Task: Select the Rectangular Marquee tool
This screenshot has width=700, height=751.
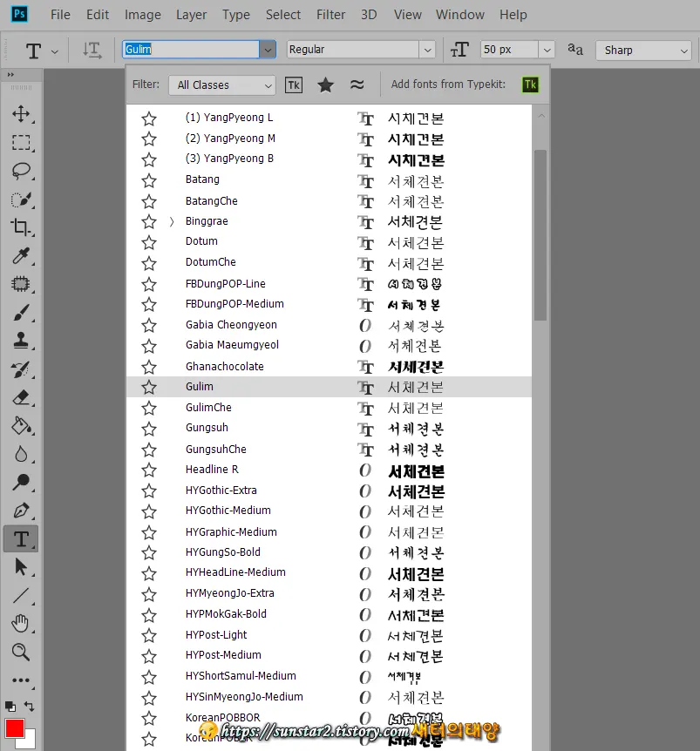Action: (21, 143)
